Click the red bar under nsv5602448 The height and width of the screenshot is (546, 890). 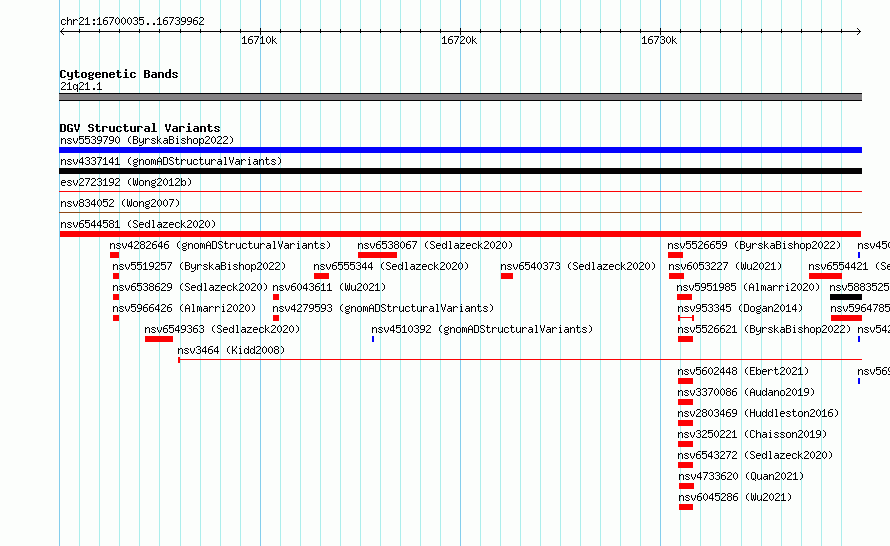tap(685, 381)
